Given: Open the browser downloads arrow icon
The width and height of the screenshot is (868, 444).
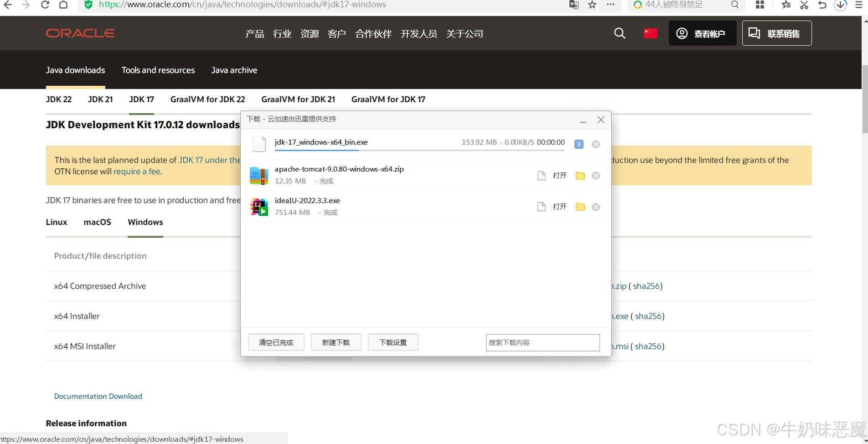Looking at the screenshot, I should 840,5.
